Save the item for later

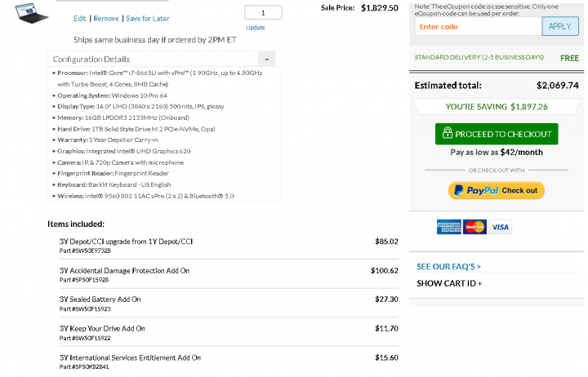(x=148, y=19)
